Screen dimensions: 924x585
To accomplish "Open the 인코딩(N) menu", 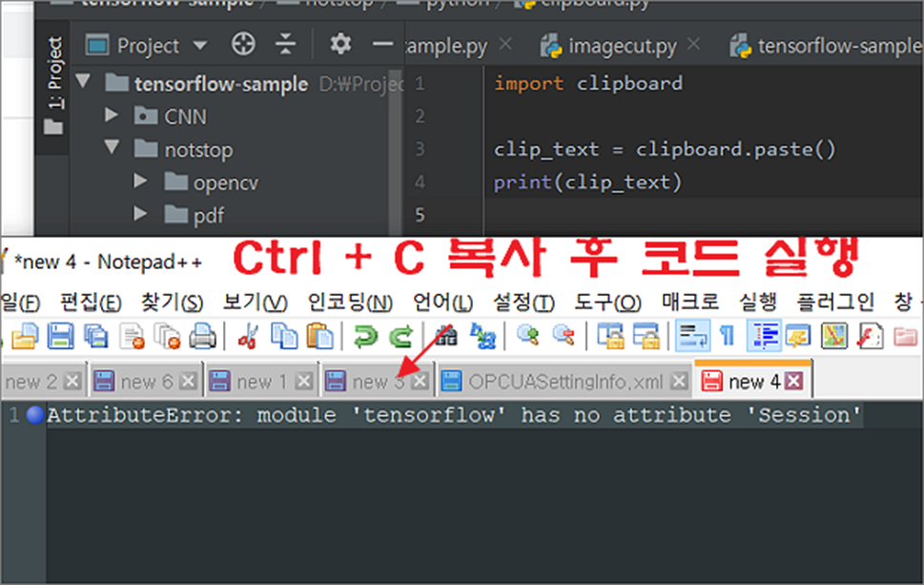I will tap(350, 302).
